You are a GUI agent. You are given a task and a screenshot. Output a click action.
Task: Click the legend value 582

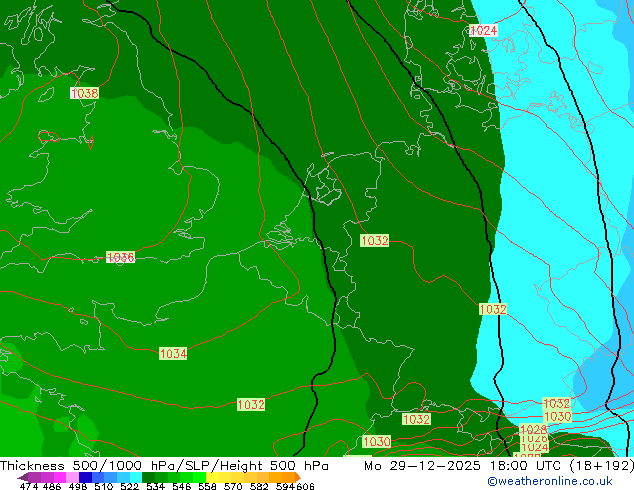(x=259, y=486)
